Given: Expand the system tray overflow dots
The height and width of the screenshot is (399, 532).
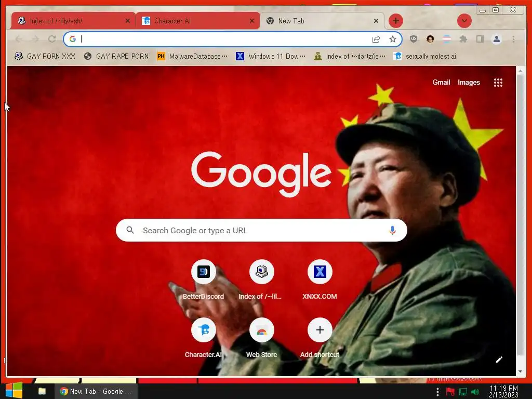Looking at the screenshot, I should [x=437, y=392].
